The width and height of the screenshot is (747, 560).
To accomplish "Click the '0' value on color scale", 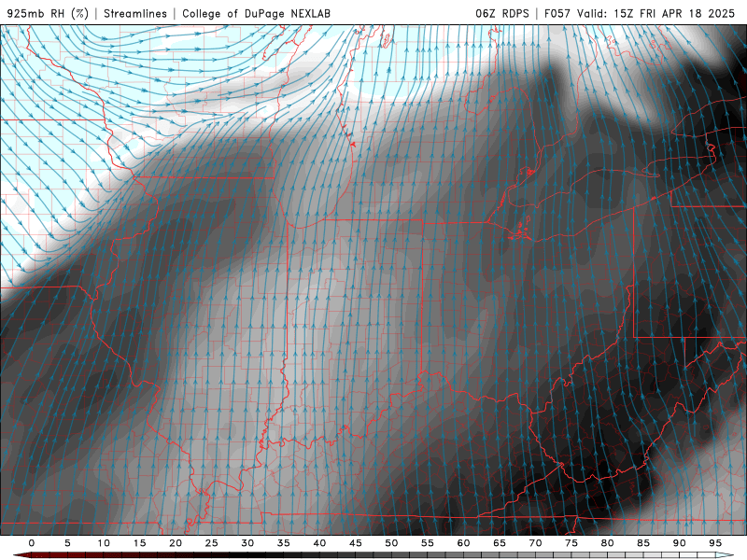I will [x=32, y=543].
